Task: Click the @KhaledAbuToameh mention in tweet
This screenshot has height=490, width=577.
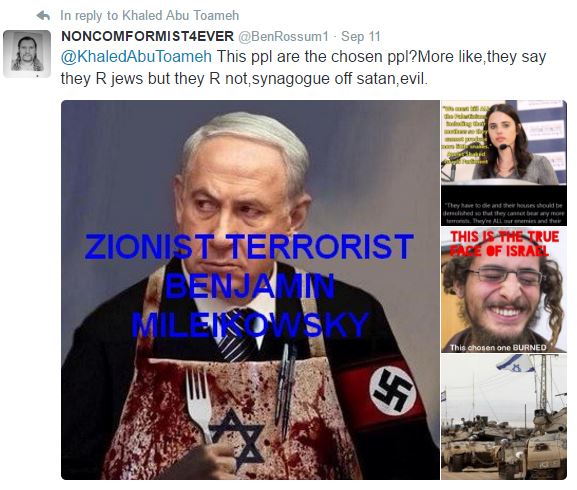Action: (136, 57)
